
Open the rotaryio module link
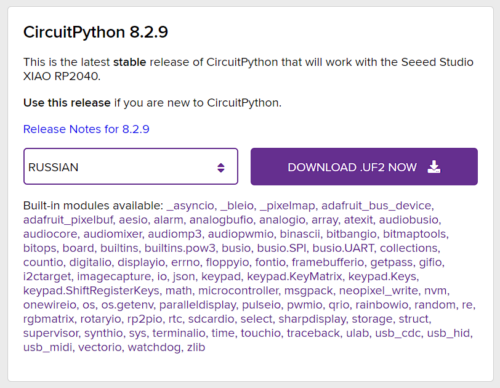100,319
